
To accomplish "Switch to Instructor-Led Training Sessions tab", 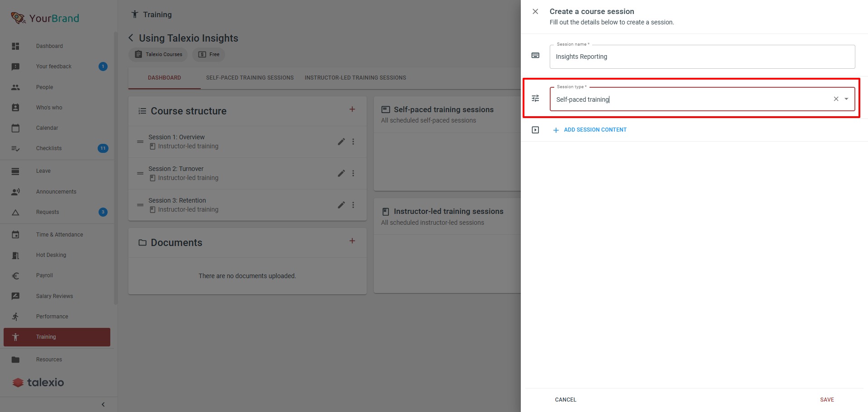I will pos(355,78).
